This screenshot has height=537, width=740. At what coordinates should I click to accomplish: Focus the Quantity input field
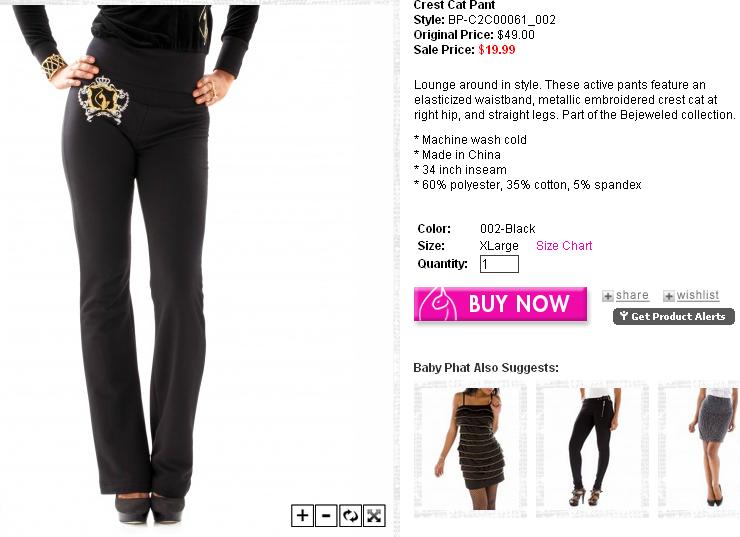click(499, 264)
